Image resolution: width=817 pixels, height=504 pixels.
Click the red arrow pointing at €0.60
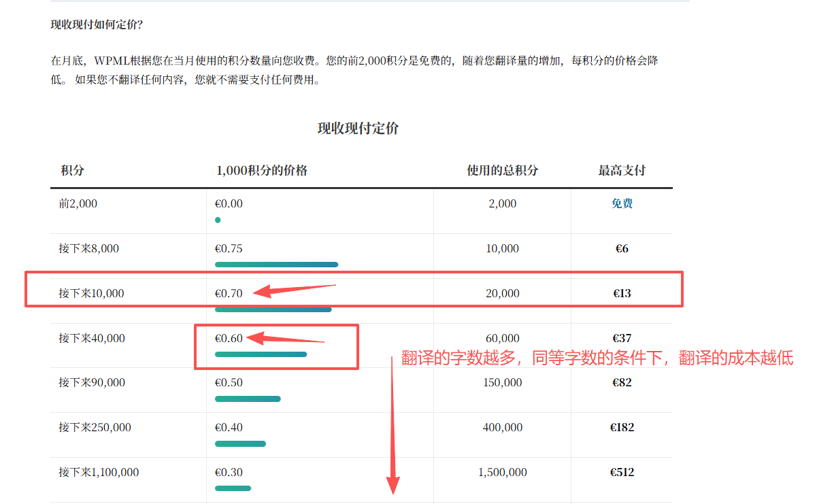(x=286, y=339)
